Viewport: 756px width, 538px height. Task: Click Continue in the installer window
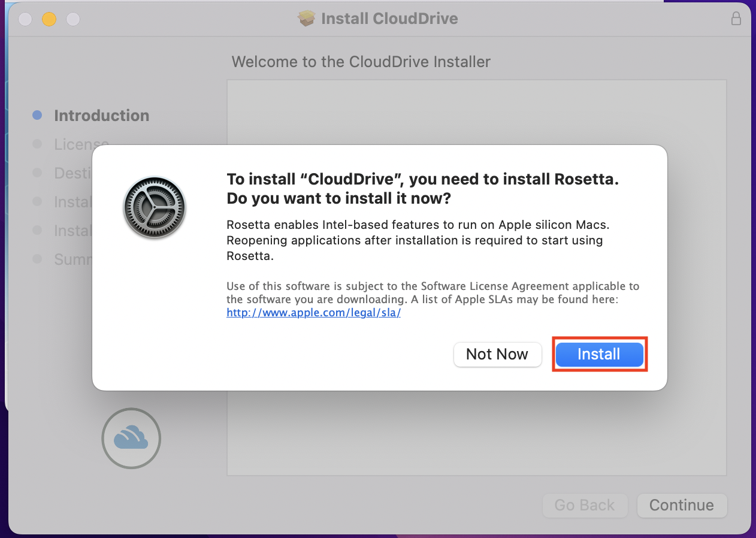pos(682,505)
